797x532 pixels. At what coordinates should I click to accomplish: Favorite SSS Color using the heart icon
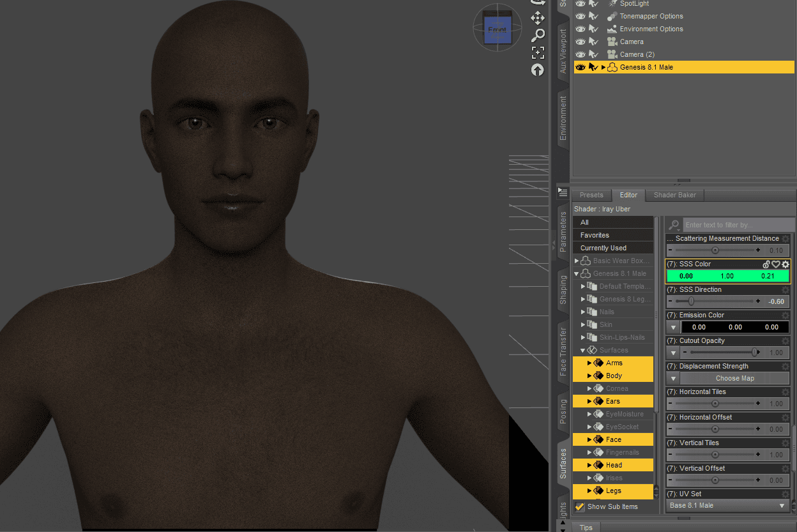(x=775, y=263)
